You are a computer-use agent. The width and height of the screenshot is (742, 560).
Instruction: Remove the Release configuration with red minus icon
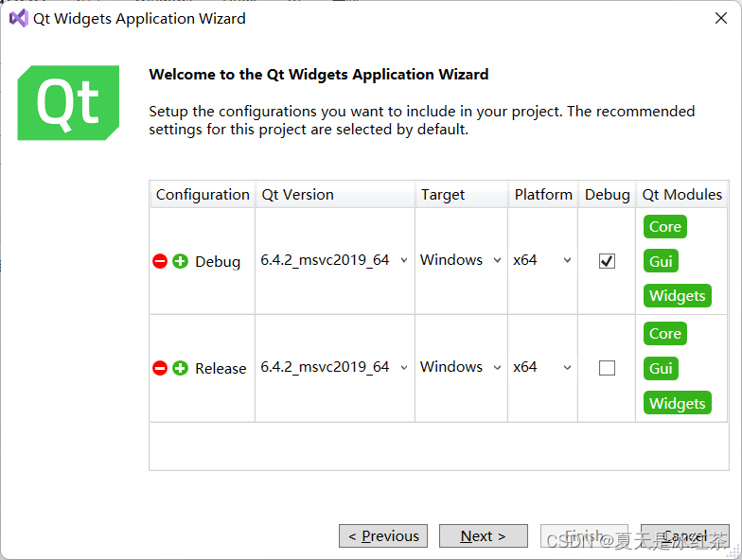(x=160, y=368)
